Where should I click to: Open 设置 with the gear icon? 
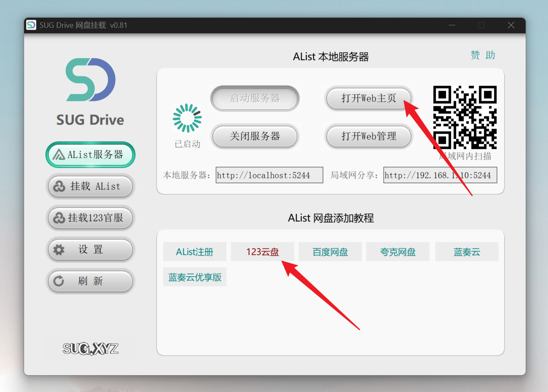(x=90, y=250)
